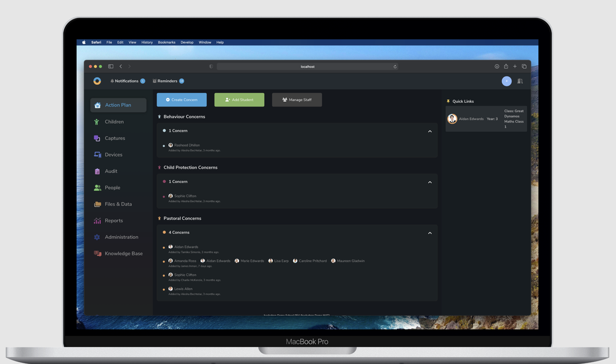Open Notifications bell in header

[128, 81]
